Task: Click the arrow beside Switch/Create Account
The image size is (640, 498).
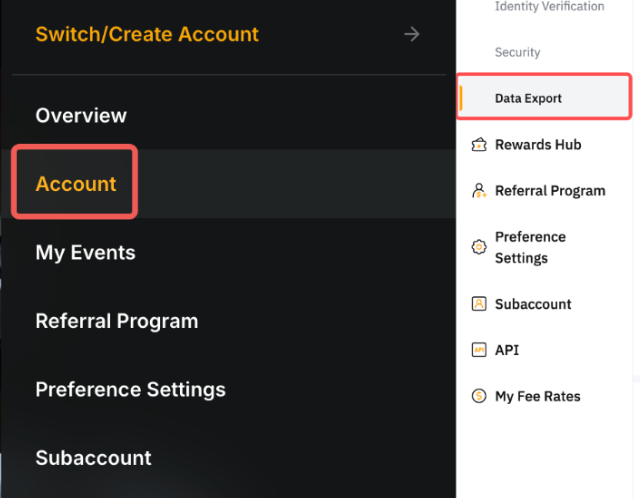Action: click(412, 34)
